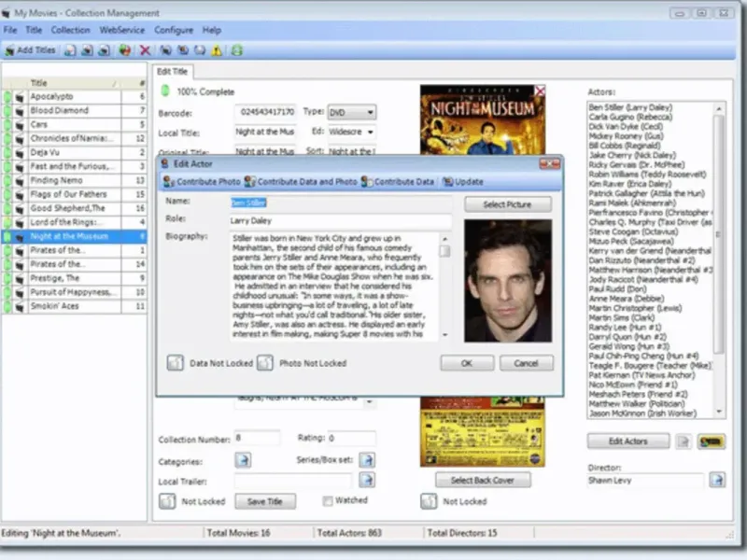Open the Configure menu
747x560 pixels.
coord(174,30)
